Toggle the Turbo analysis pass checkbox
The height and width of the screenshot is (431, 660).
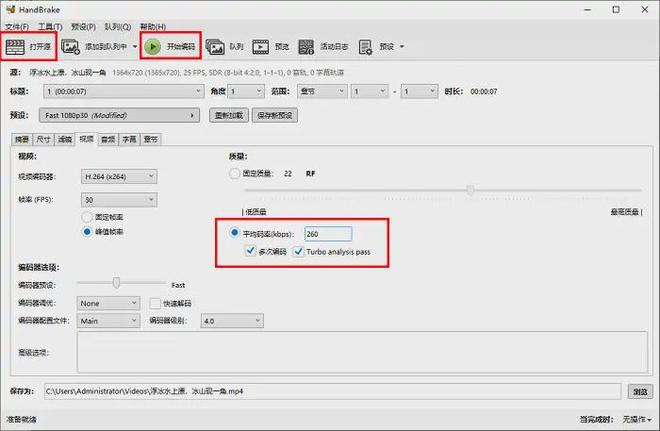click(298, 252)
